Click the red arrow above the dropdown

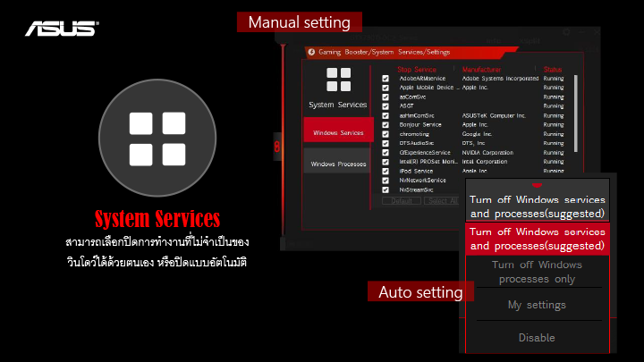click(537, 186)
